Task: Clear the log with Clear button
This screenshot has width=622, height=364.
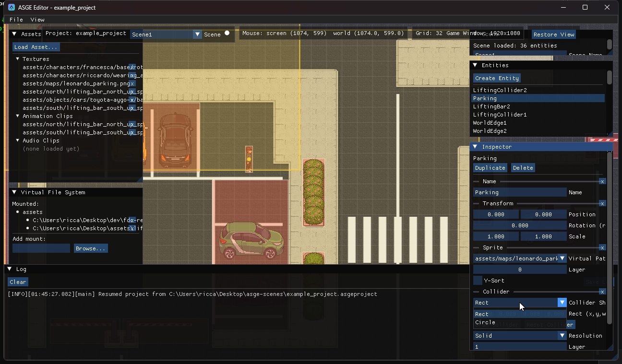Action: (18, 282)
